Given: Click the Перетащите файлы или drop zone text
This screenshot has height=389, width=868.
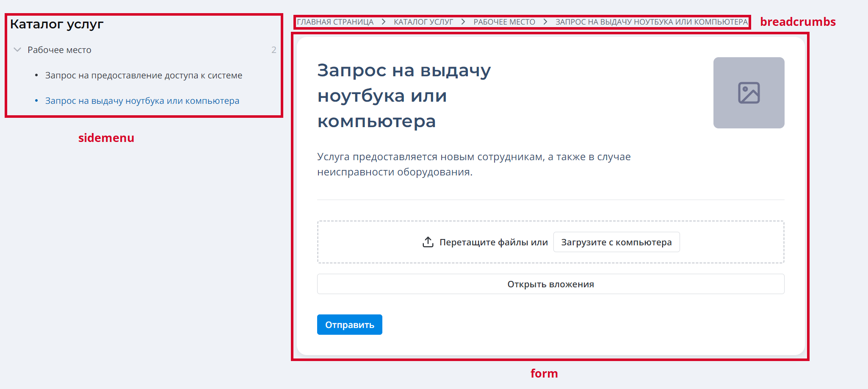Looking at the screenshot, I should click(493, 242).
